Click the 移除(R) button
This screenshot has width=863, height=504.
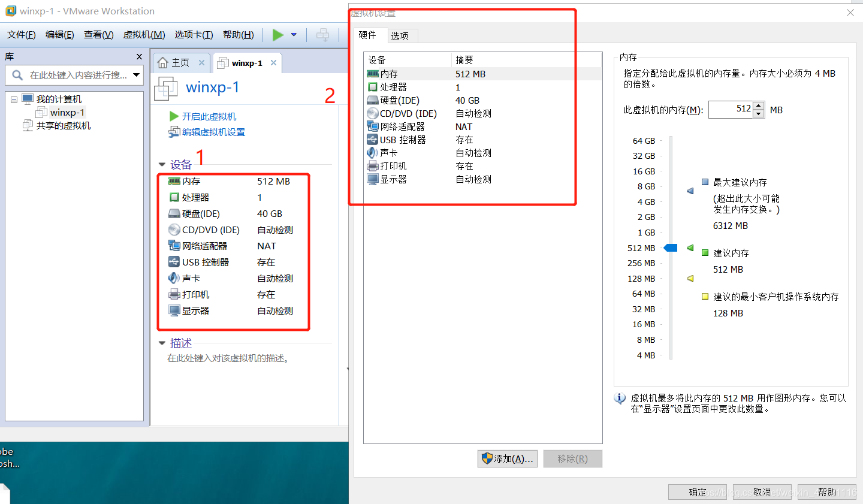(573, 458)
